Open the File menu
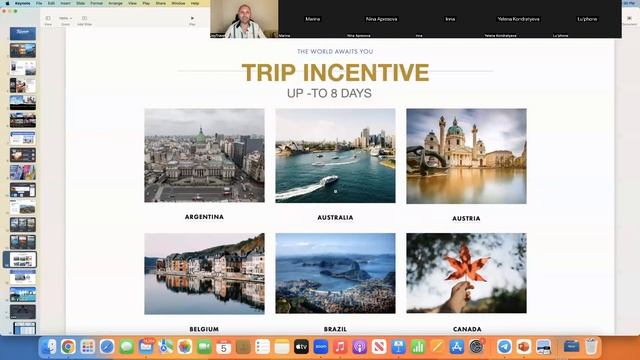Screen dimensions: 640x360 point(39,3)
